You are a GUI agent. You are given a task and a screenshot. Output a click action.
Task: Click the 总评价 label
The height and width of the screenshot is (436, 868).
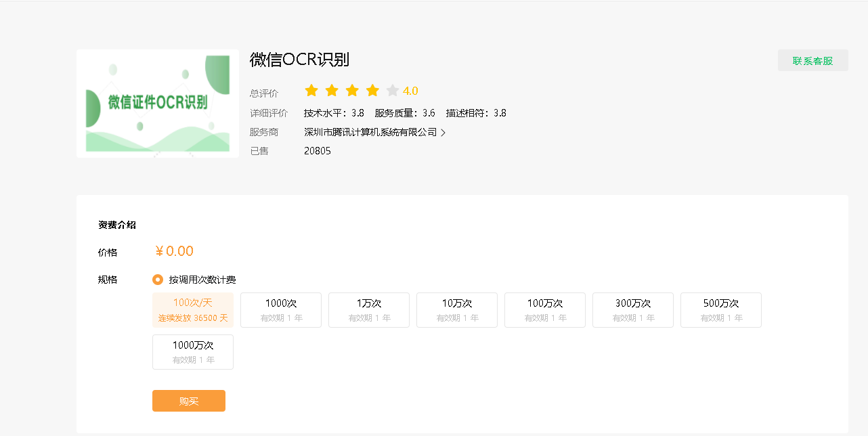point(264,93)
